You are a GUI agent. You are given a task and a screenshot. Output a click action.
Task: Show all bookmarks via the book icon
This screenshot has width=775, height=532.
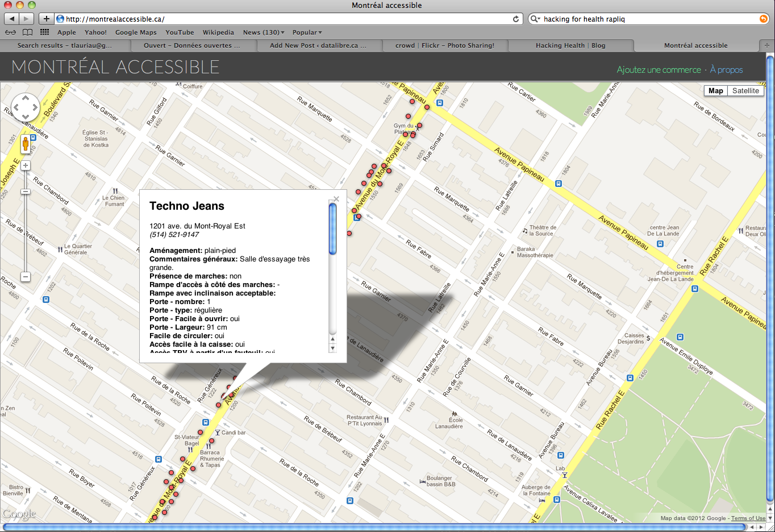point(27,32)
